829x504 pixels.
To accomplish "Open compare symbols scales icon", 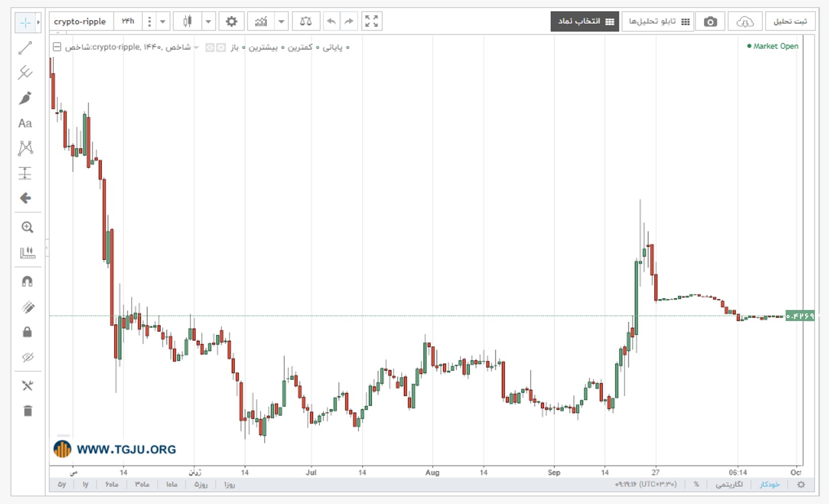I will point(306,21).
